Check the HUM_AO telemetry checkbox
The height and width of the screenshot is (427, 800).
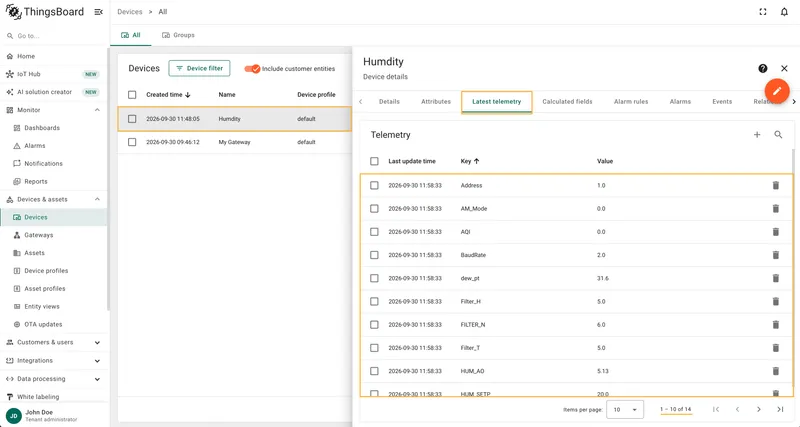pos(374,371)
